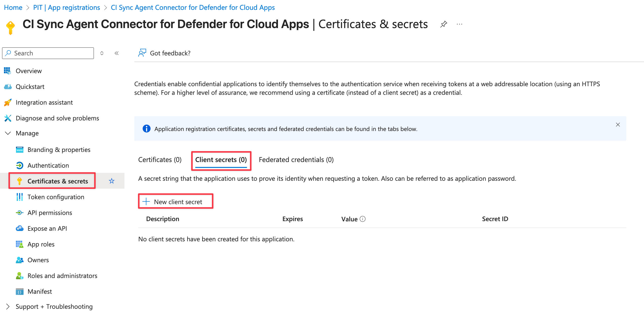Click the Overview grid icon
This screenshot has width=644, height=326.
[x=7, y=71]
